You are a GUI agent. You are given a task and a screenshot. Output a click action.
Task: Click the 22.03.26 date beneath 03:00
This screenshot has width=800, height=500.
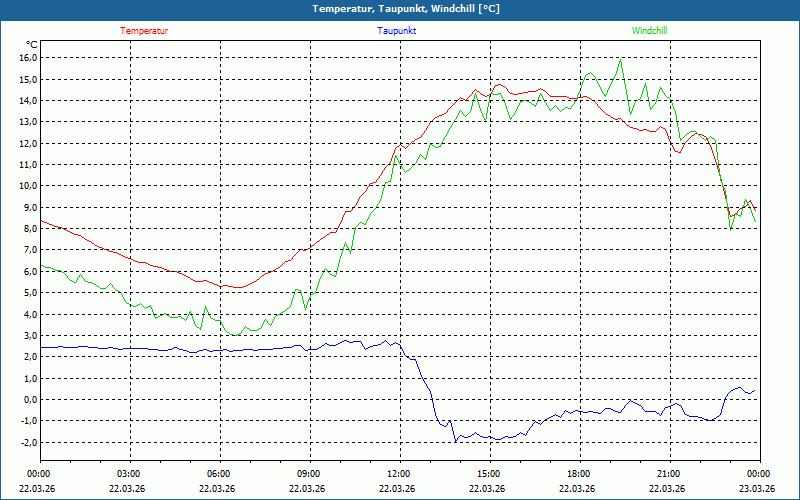point(127,488)
